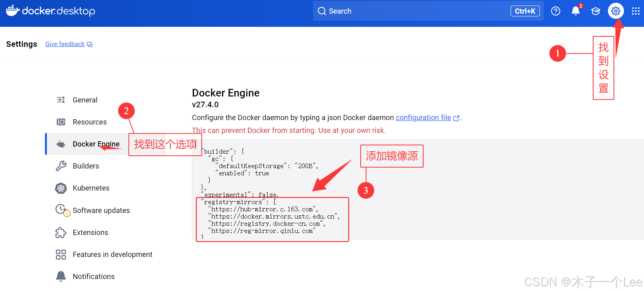Click the Ctrl+K shortcut badge
Viewport: 644px width, 293px height.
(x=525, y=11)
